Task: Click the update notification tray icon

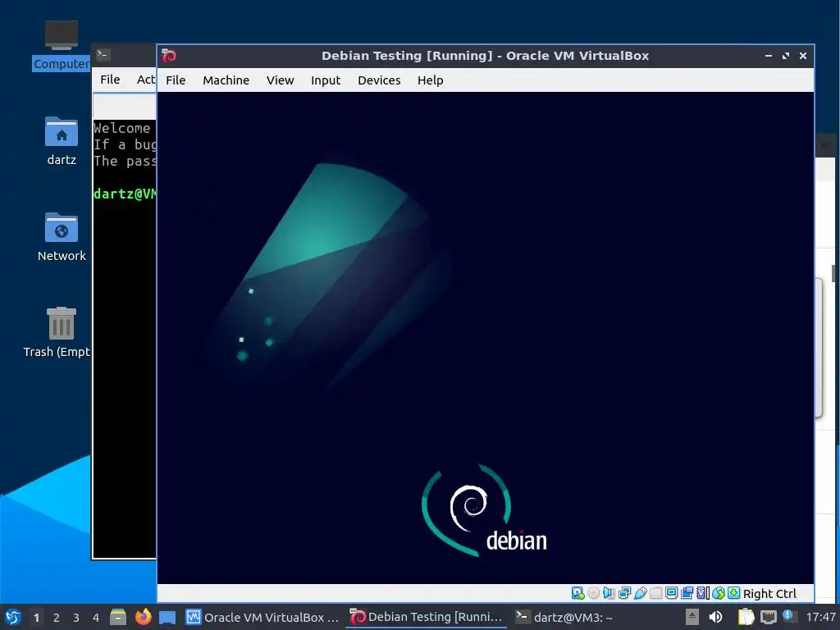Action: [788, 616]
